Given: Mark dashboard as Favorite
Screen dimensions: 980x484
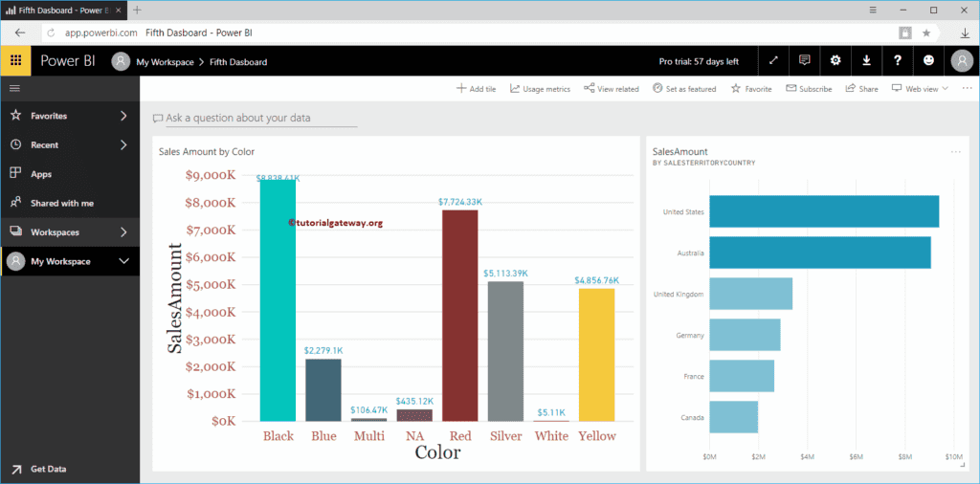Looking at the screenshot, I should [751, 89].
